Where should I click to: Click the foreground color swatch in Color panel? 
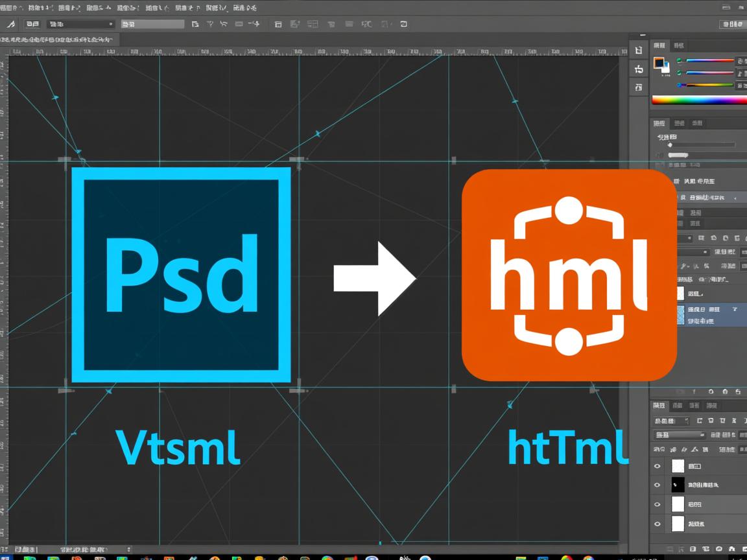(x=659, y=63)
